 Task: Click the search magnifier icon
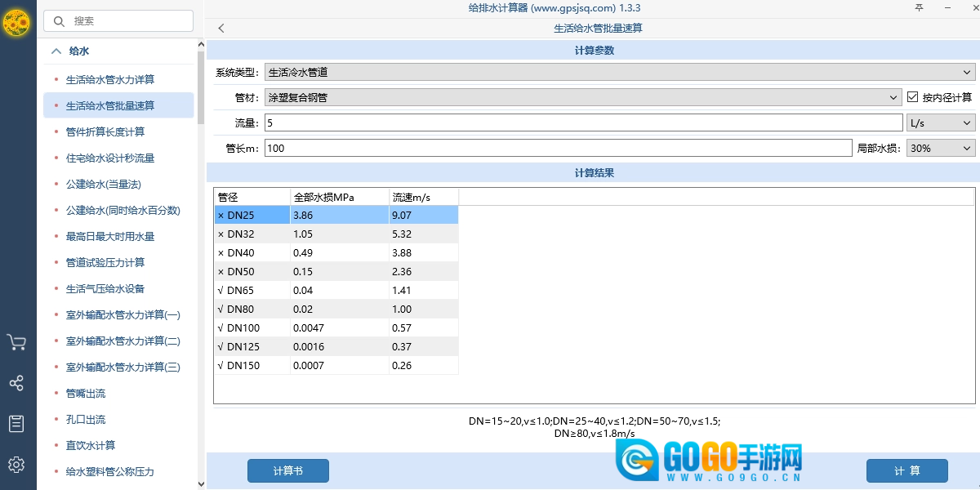point(59,21)
